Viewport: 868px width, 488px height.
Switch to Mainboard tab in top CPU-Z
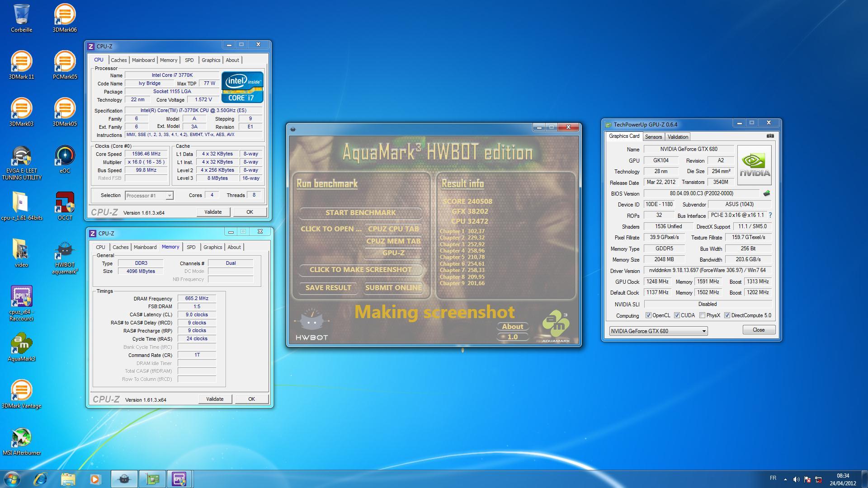pyautogui.click(x=143, y=60)
